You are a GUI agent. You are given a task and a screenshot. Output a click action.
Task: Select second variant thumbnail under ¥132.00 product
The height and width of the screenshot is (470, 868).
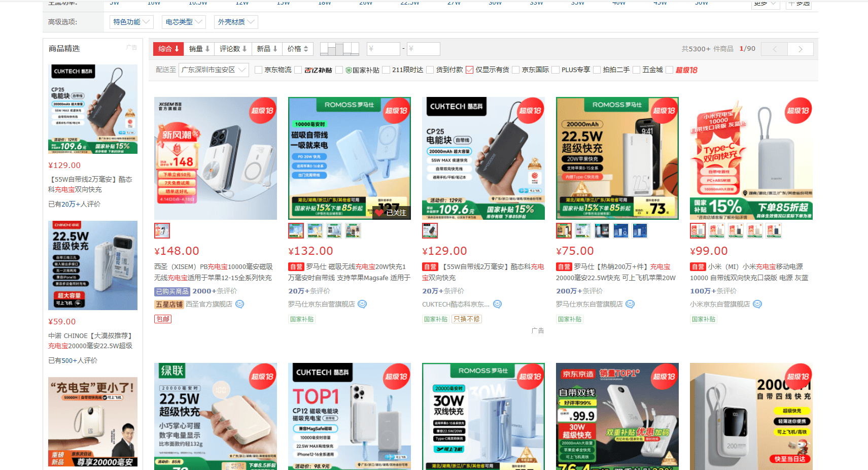(x=315, y=231)
